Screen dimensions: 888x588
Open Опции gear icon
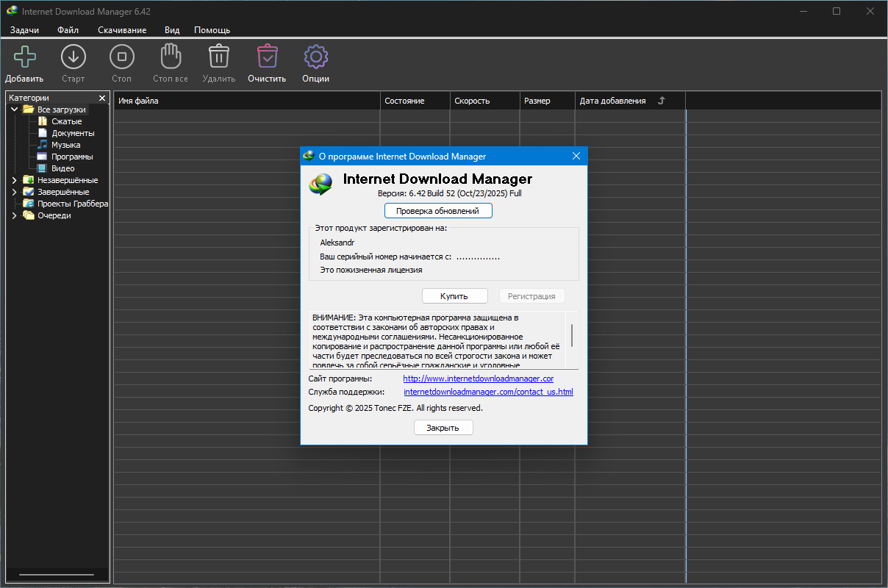(x=315, y=57)
